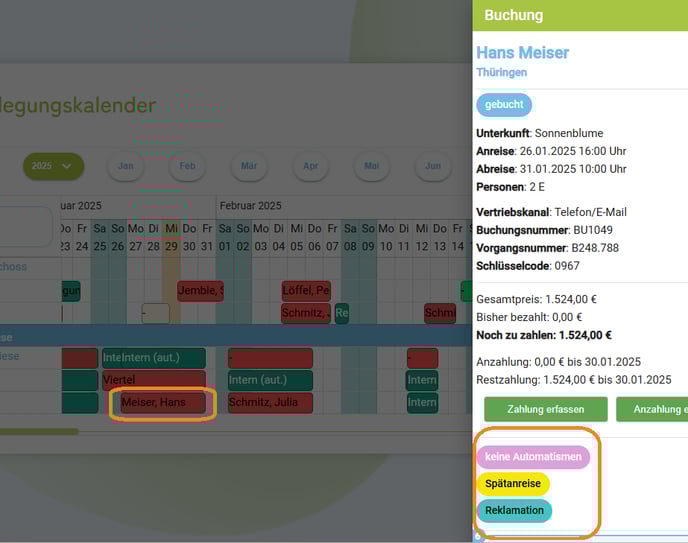Click the horizontal calendar scrollbar
This screenshot has width=688, height=543.
point(39,432)
